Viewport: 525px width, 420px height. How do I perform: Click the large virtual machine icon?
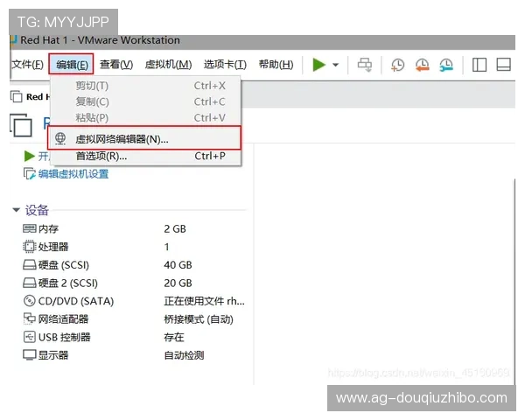point(21,125)
